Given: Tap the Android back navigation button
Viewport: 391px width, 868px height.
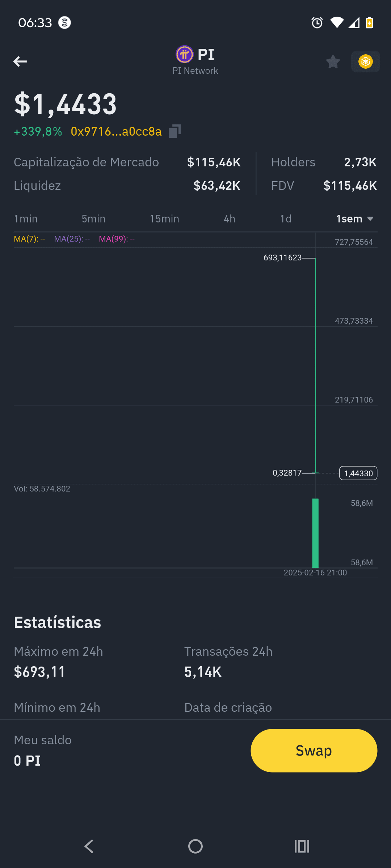Looking at the screenshot, I should (89, 846).
